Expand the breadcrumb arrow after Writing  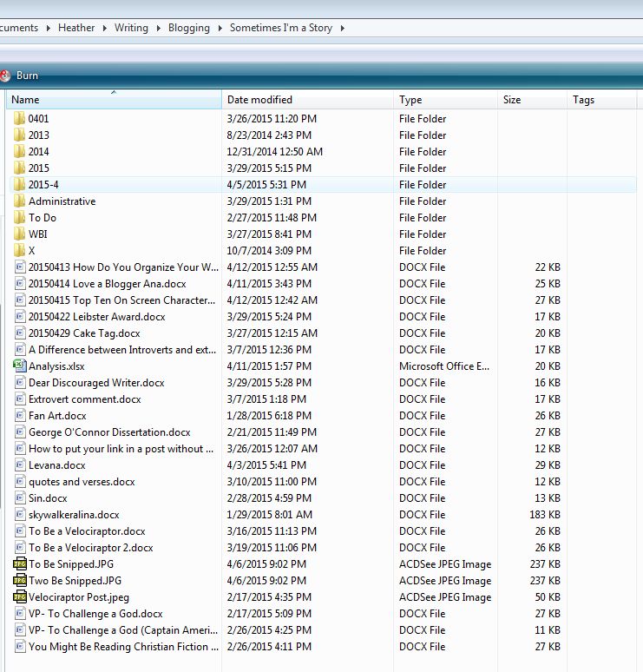(x=159, y=29)
